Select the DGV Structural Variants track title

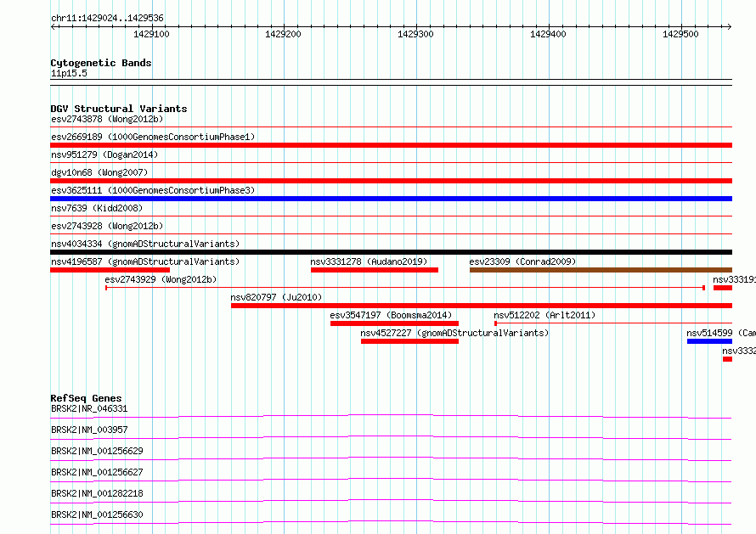tap(119, 109)
